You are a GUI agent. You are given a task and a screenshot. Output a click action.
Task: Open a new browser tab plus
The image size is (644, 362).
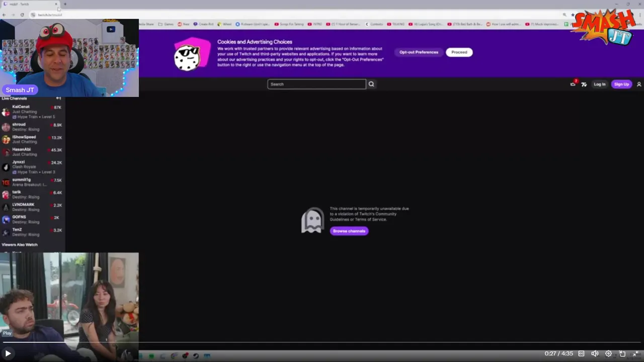pos(65,4)
